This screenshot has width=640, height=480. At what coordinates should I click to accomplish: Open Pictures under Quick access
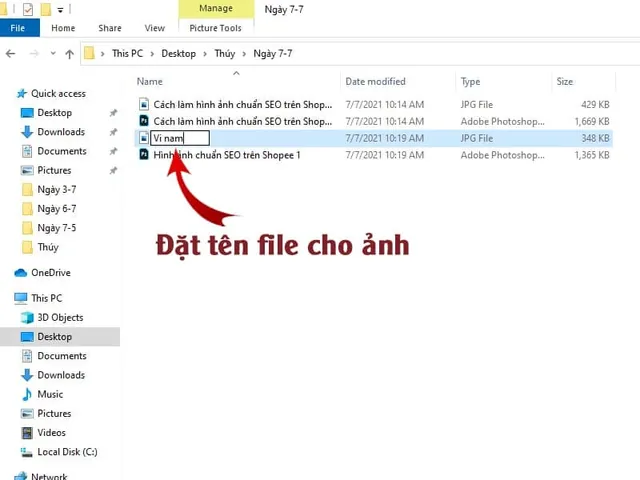point(54,170)
